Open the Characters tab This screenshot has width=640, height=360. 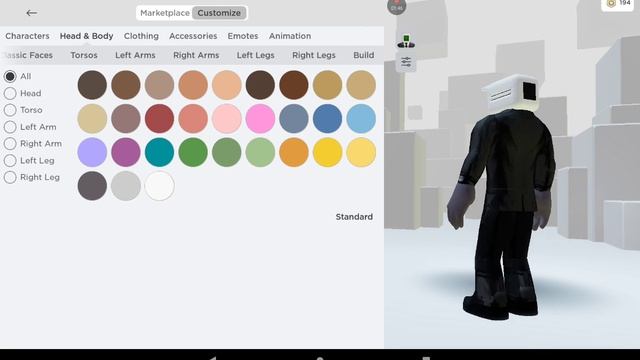[27, 36]
